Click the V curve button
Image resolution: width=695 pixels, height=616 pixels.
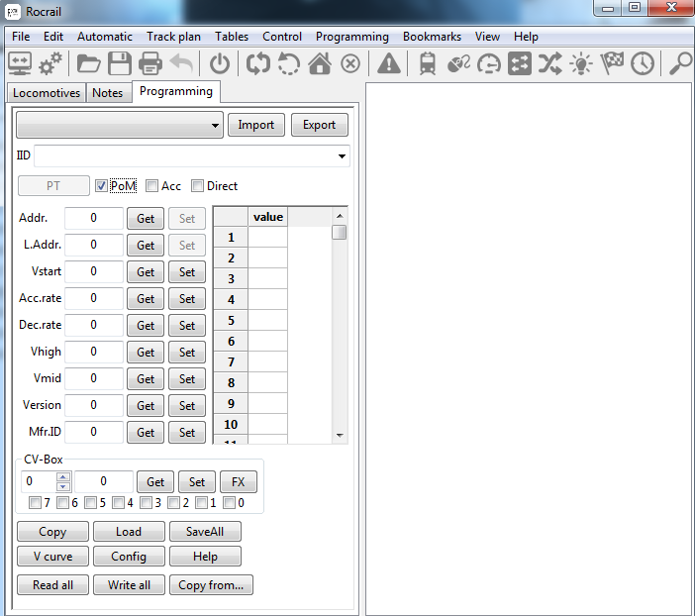(52, 557)
